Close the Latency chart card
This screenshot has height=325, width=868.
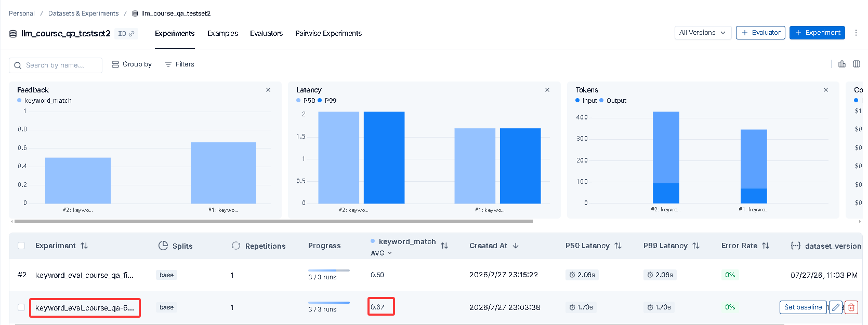tap(547, 90)
